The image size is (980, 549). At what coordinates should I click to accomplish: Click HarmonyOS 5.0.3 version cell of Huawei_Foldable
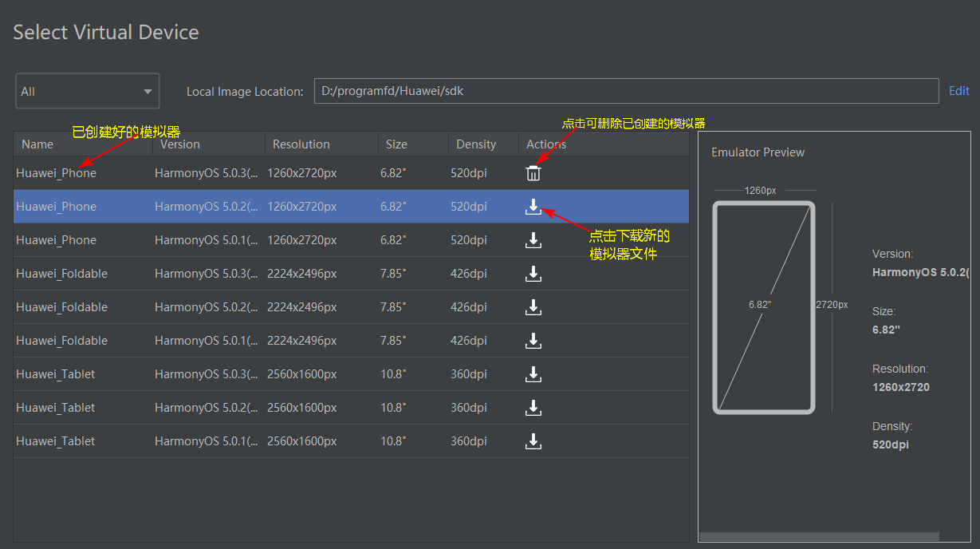click(x=206, y=274)
